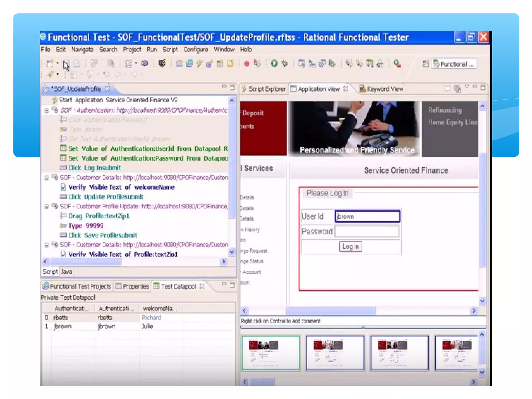Click the Functional perspective button

point(454,64)
